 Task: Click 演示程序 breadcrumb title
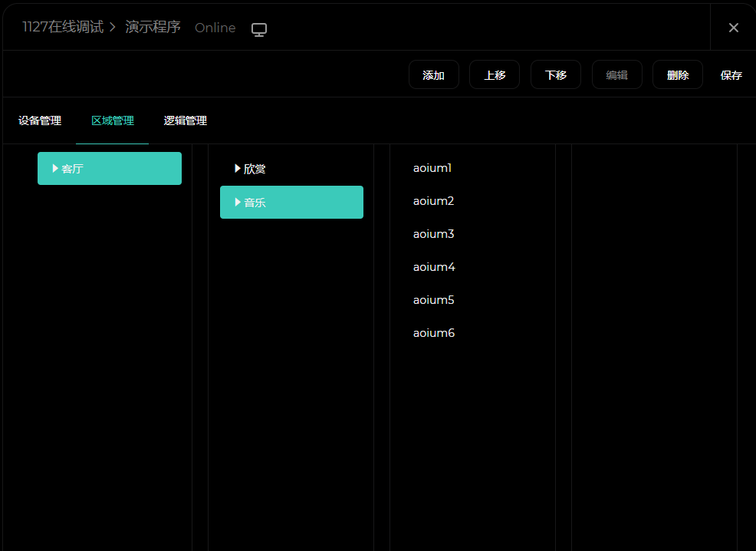(x=153, y=27)
